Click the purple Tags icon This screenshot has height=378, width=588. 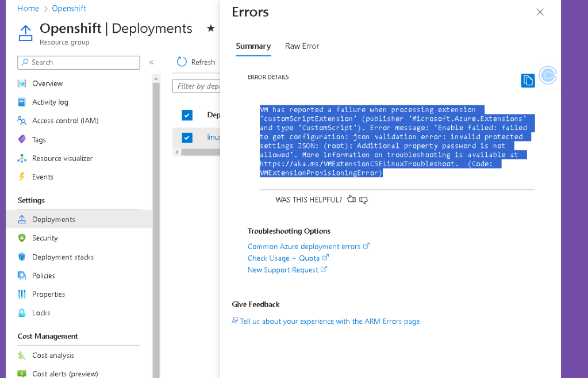[22, 139]
